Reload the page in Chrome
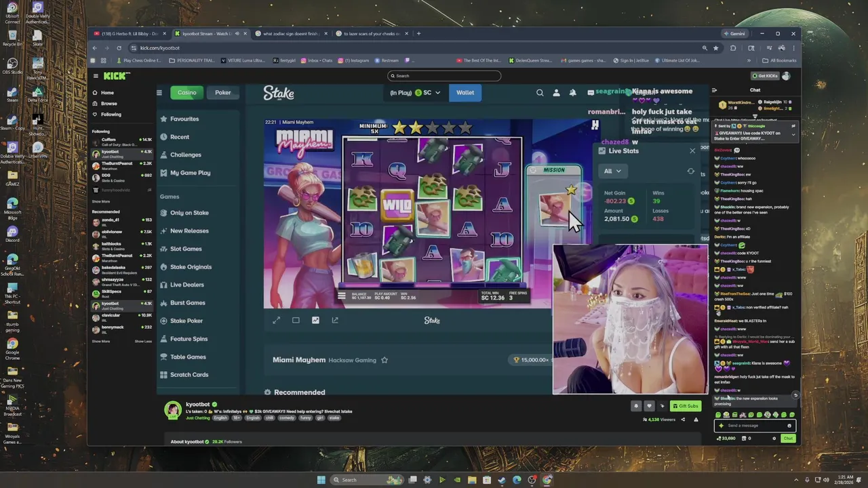Screen dimensions: 868x488 [x=119, y=48]
